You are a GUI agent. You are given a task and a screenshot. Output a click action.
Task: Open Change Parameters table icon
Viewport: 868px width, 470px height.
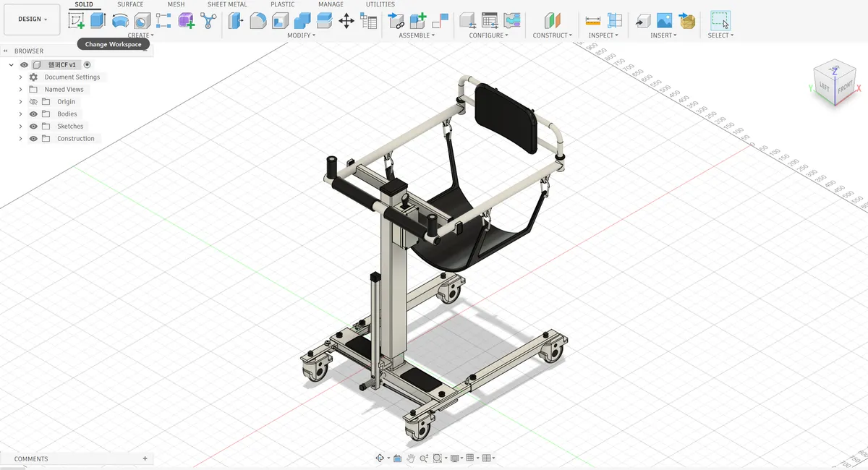369,21
